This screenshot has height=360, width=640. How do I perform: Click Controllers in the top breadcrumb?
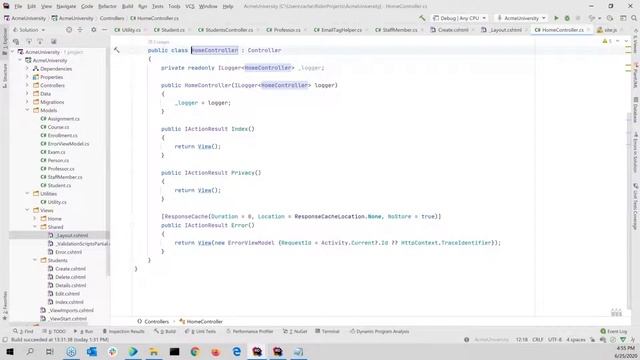[x=112, y=18]
